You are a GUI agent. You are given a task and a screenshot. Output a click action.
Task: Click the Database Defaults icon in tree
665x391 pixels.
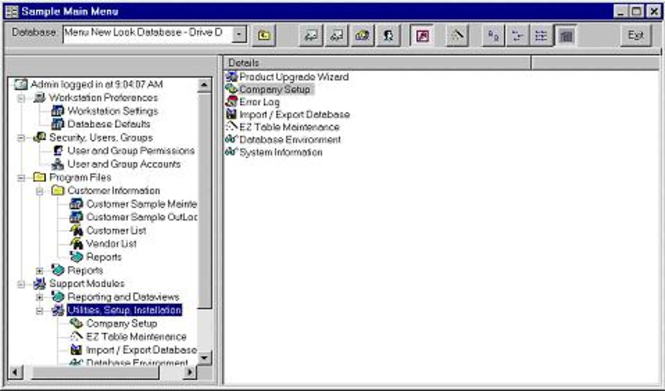pos(58,124)
